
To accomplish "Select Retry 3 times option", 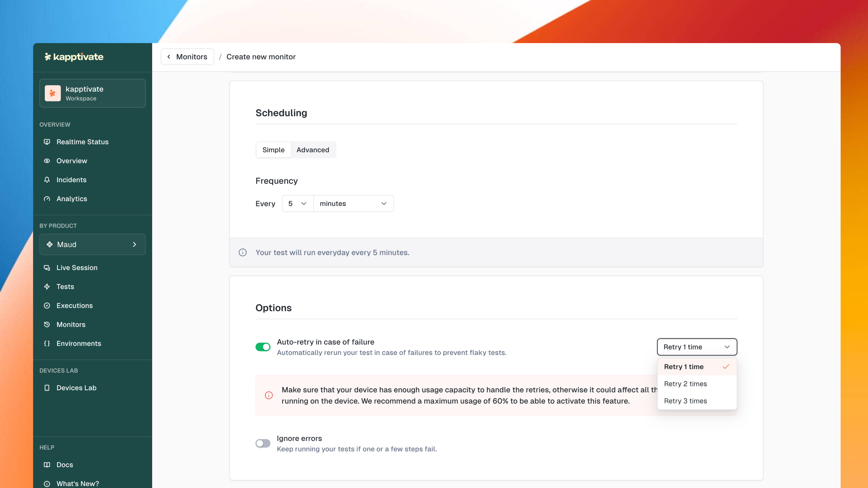I will coord(685,401).
